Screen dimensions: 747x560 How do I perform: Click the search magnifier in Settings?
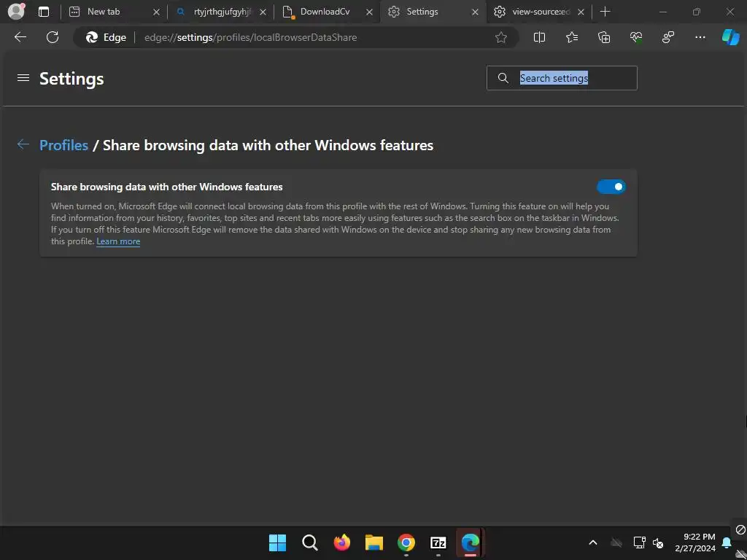tap(503, 78)
